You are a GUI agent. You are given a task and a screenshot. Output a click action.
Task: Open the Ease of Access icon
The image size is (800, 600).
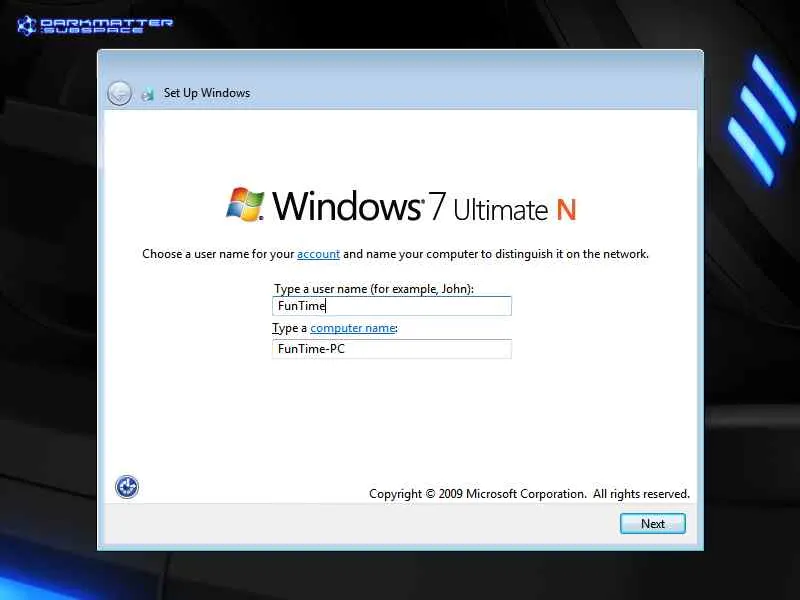tap(127, 487)
